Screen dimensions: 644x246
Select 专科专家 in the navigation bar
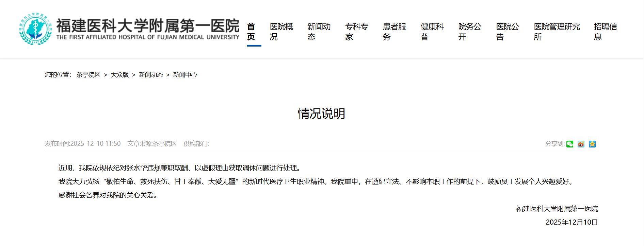(356, 32)
